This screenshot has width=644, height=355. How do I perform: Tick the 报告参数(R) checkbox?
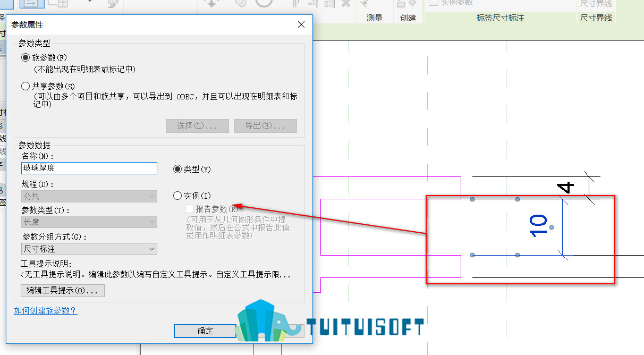click(189, 209)
